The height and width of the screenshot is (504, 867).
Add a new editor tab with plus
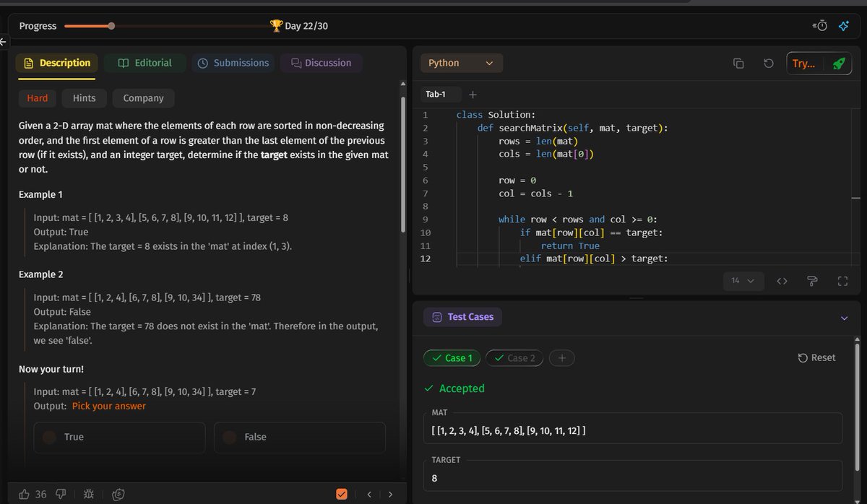[473, 95]
